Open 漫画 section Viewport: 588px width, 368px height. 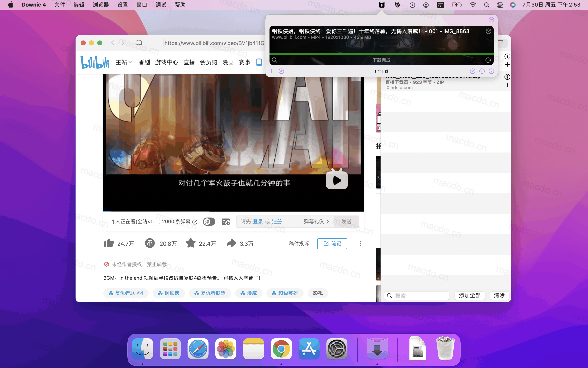[x=228, y=62]
